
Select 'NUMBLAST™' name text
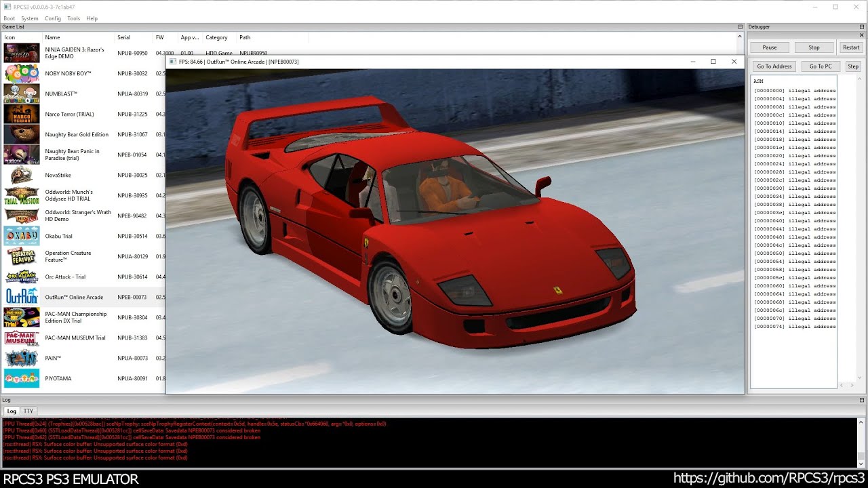[x=61, y=94]
